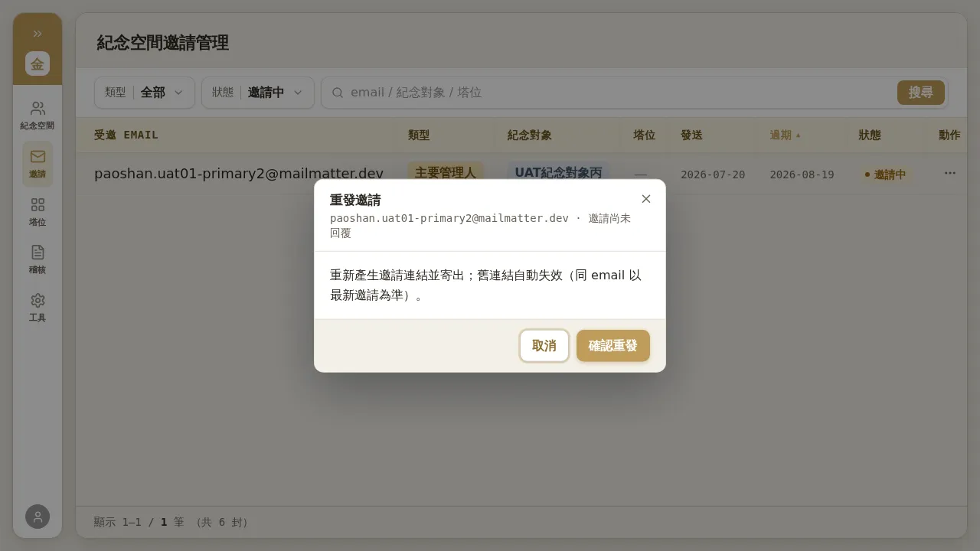Click the 2026-08-19 expiry date cell
Image resolution: width=980 pixels, height=551 pixels.
[x=802, y=174]
